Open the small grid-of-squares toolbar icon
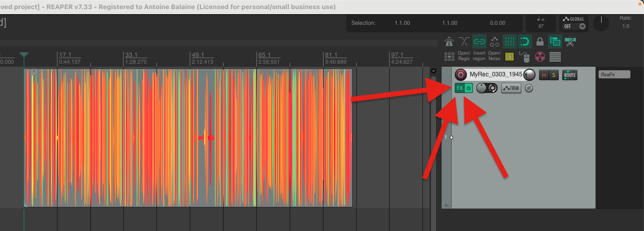The image size is (644, 231). click(449, 56)
